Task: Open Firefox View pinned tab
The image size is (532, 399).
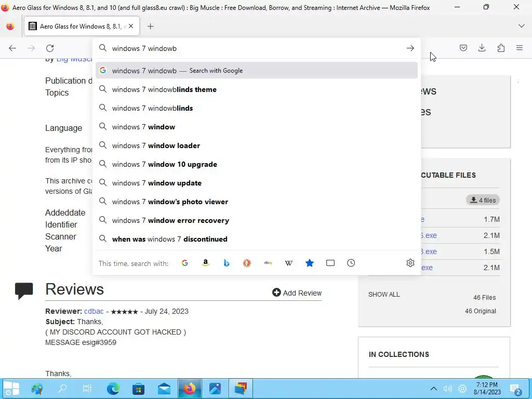Action: (x=10, y=26)
